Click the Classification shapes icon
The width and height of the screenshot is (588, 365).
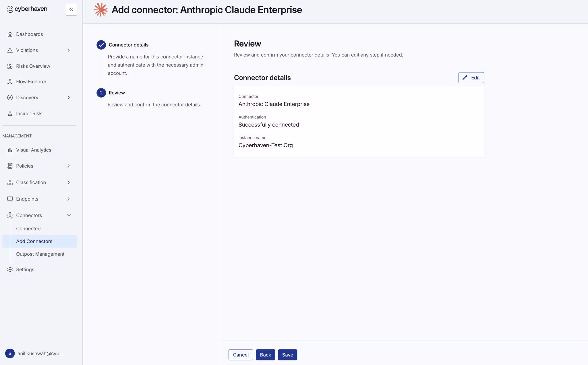point(10,182)
